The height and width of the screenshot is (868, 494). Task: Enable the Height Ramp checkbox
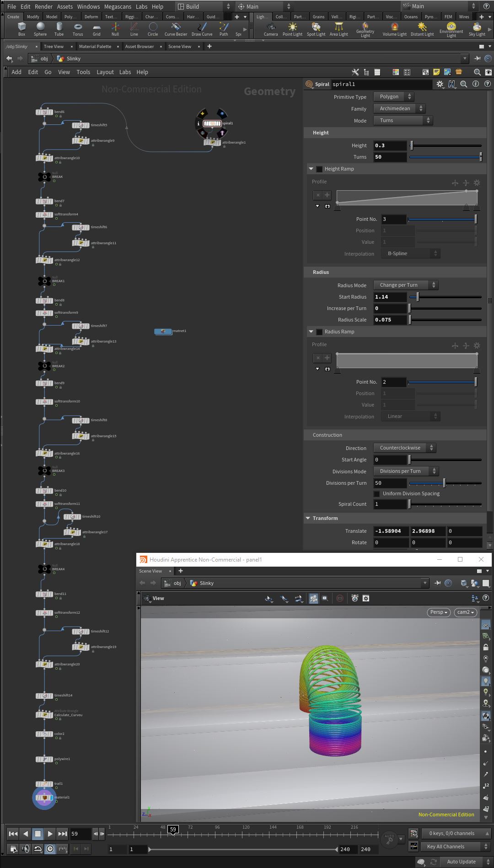pyautogui.click(x=319, y=169)
